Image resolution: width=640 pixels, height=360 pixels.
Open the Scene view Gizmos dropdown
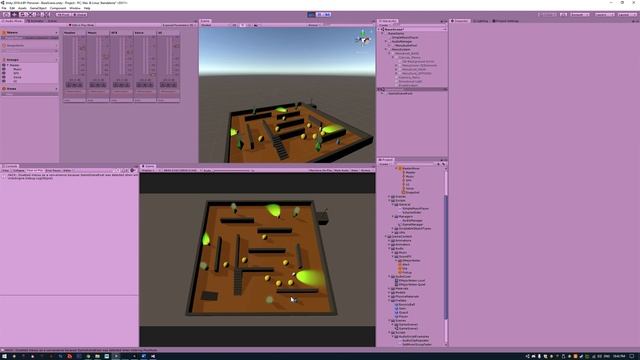pyautogui.click(x=314, y=25)
